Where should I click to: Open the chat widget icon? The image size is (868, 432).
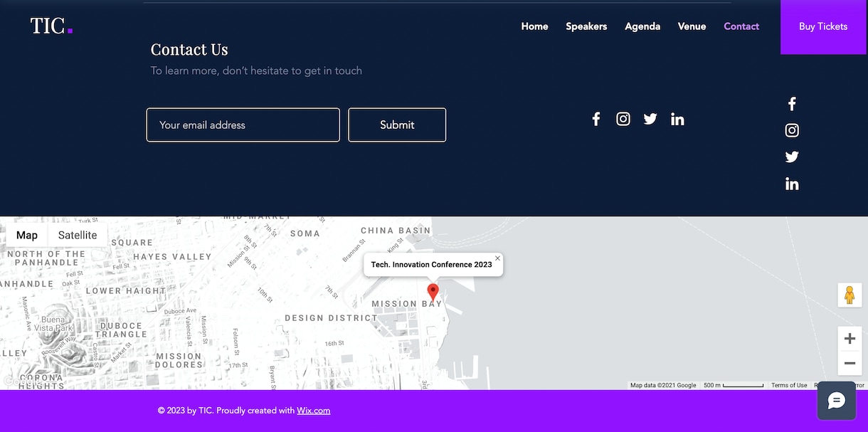click(x=837, y=401)
